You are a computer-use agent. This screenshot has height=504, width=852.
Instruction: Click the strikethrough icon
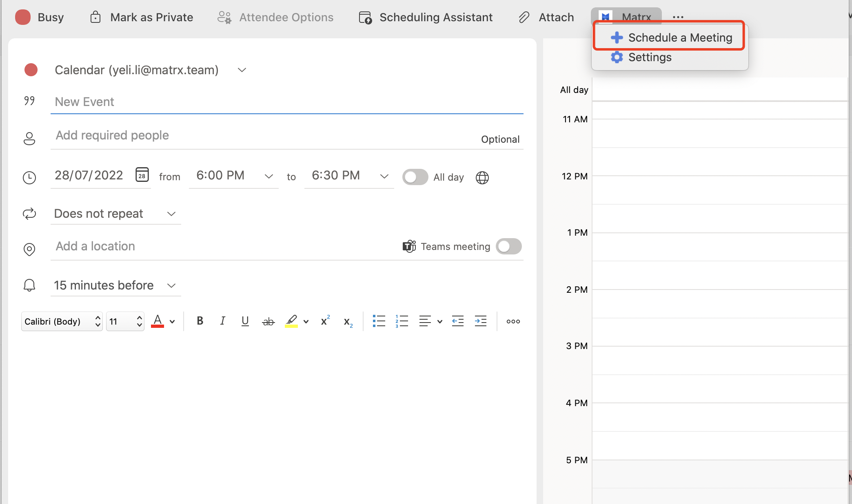(x=268, y=322)
